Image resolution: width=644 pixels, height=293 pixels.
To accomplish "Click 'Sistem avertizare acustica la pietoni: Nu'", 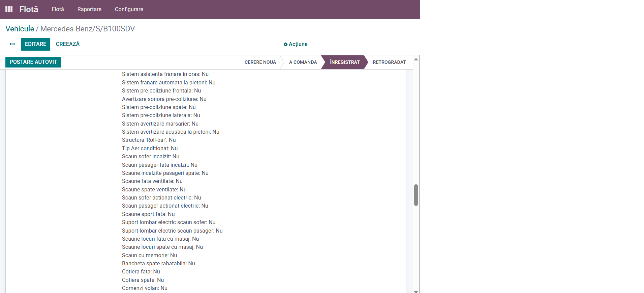I will [x=171, y=132].
